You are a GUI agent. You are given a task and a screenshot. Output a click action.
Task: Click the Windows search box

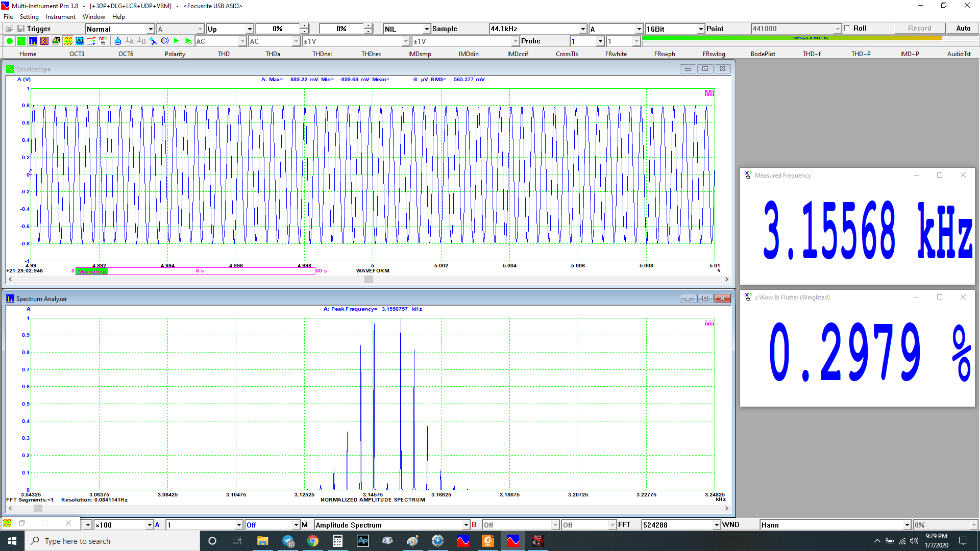point(112,541)
